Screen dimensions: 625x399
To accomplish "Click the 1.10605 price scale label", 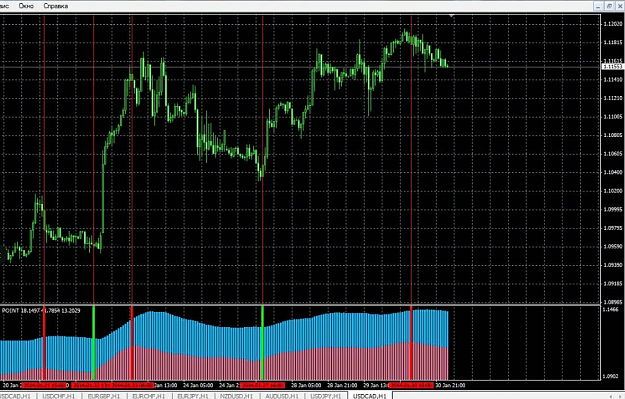I will click(x=613, y=154).
